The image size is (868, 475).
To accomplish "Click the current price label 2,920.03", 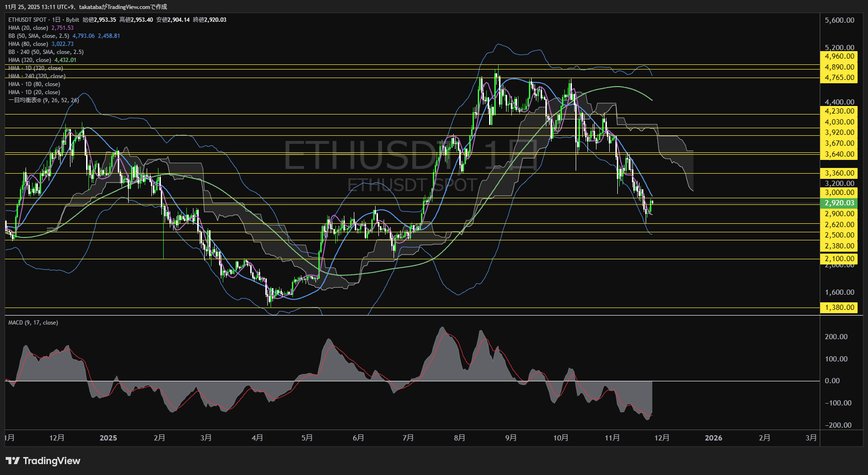I will click(x=839, y=203).
